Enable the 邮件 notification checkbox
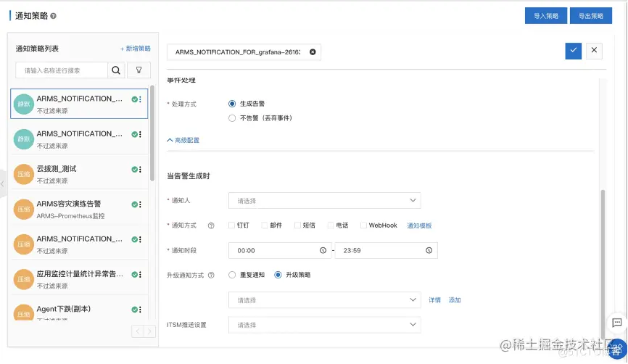 265,226
